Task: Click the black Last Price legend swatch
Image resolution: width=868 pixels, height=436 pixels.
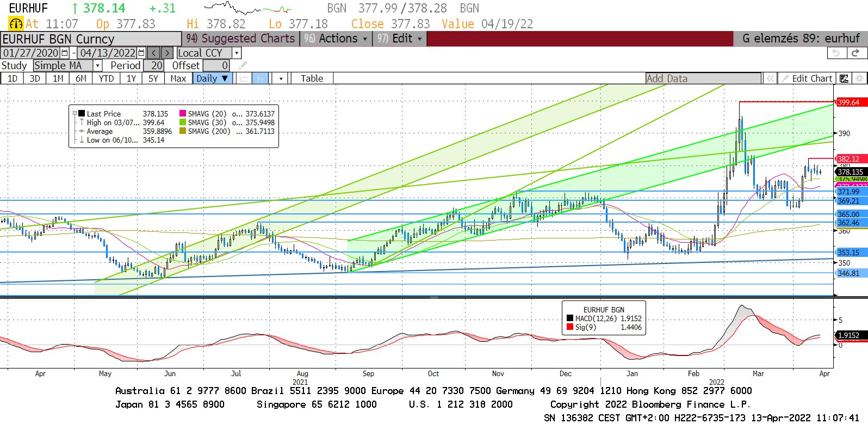Action: click(x=81, y=114)
